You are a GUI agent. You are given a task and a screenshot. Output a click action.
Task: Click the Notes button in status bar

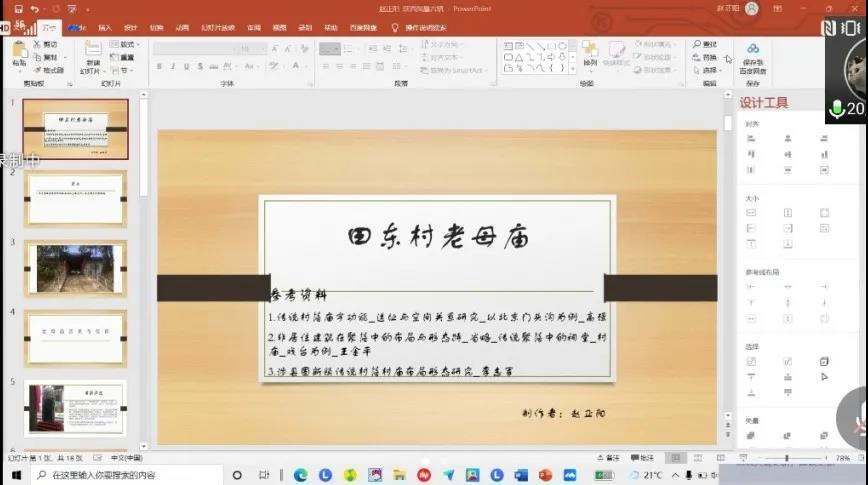(x=612, y=458)
